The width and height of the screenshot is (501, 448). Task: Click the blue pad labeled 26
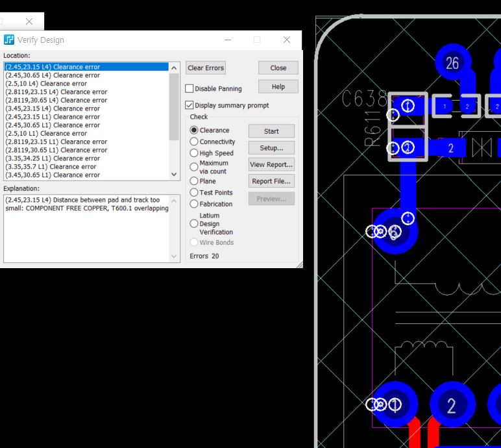[x=452, y=63]
